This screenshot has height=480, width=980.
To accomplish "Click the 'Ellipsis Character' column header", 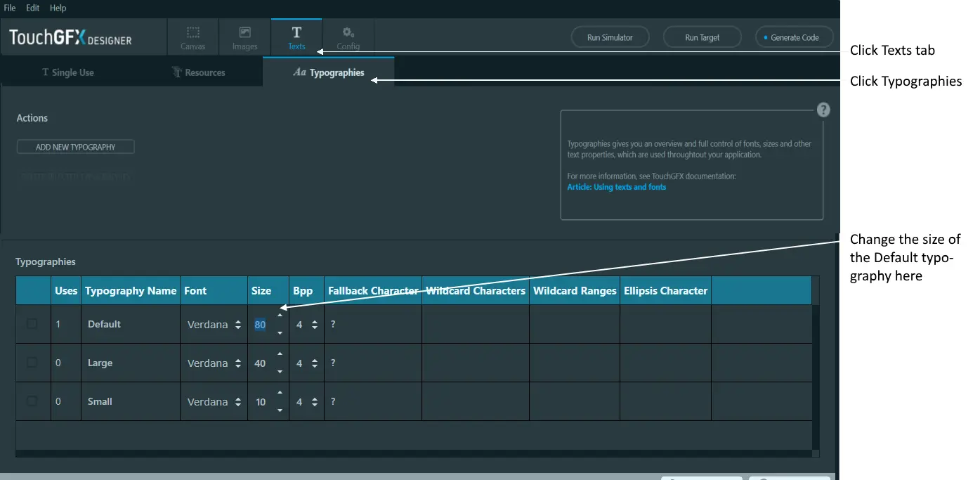I will click(x=665, y=290).
